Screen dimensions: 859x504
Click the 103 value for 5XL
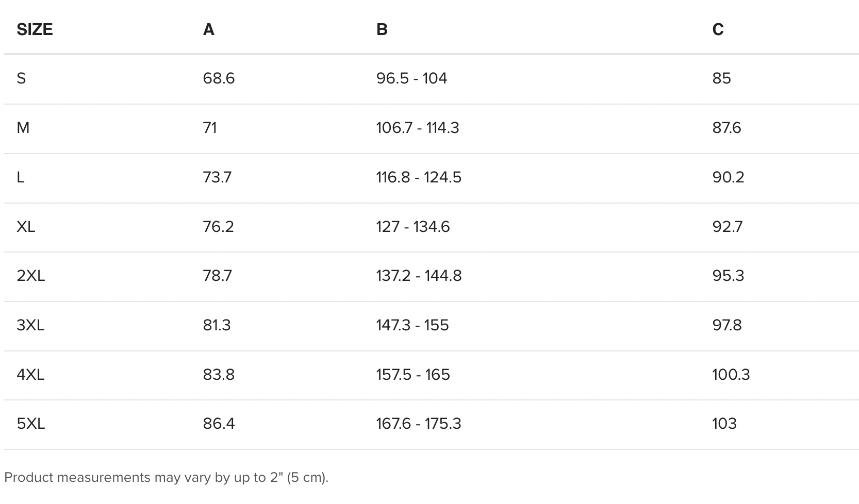[724, 424]
